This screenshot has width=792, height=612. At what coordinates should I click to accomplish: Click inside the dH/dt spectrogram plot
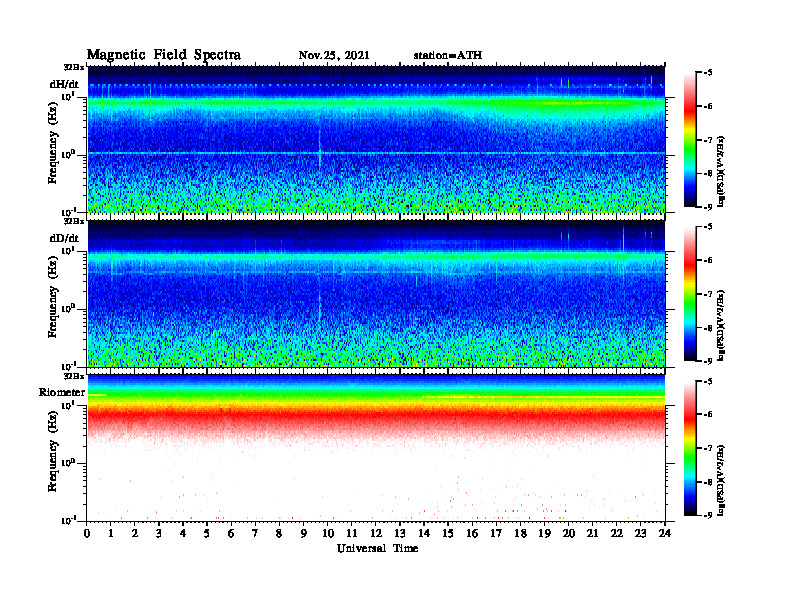click(x=376, y=139)
